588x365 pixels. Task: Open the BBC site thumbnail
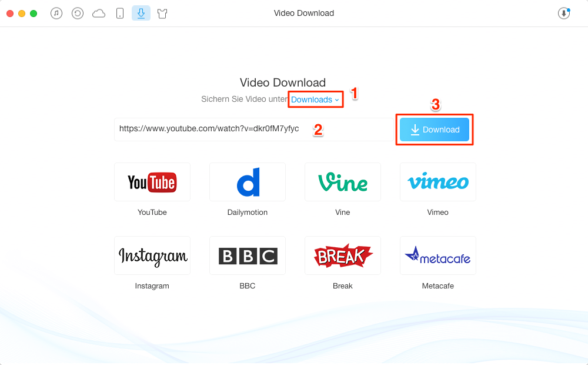[x=248, y=255]
